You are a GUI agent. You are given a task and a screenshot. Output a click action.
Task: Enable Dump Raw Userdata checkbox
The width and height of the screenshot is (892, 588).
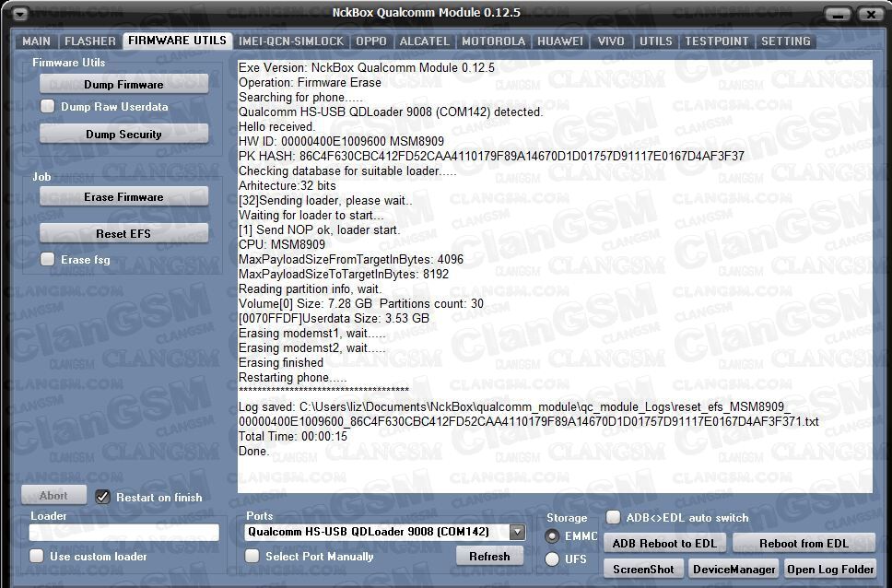pos(48,106)
